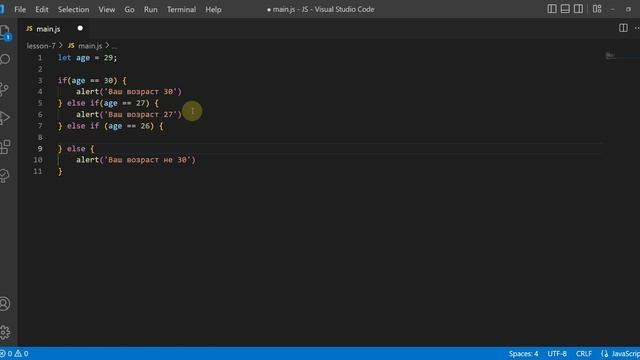Open Source Control view in activity bar
640x360 pixels.
tap(4, 89)
